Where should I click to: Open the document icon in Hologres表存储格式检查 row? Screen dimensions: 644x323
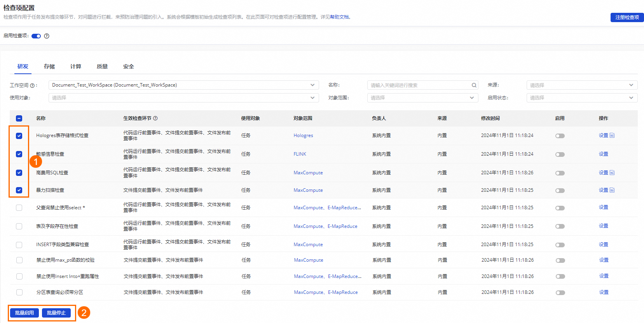click(x=612, y=135)
